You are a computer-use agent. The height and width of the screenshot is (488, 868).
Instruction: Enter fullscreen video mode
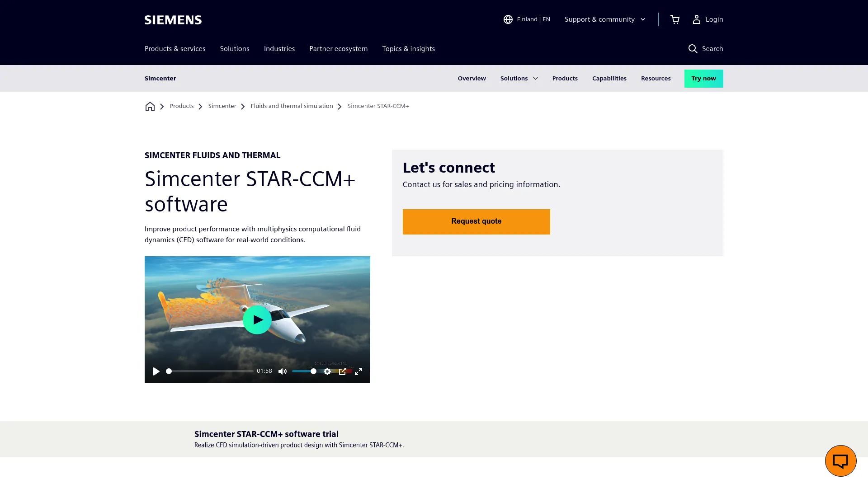point(359,371)
